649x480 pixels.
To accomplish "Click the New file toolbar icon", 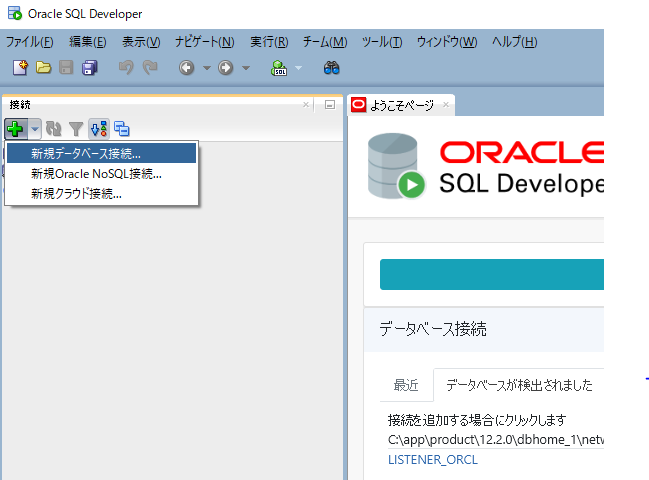I will pos(20,67).
